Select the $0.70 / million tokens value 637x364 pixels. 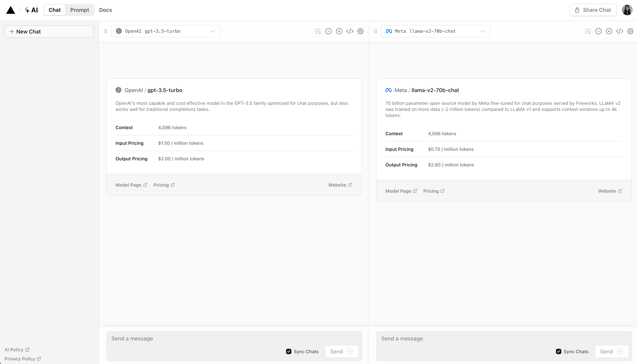point(451,149)
